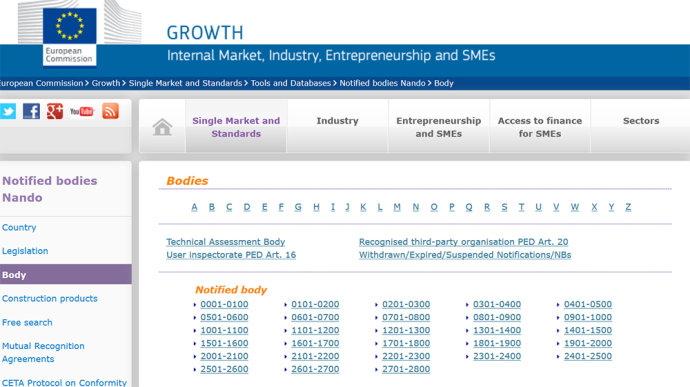Screen dimensions: 690x387
Task: Open Country in the sidebar
Action: coord(19,227)
